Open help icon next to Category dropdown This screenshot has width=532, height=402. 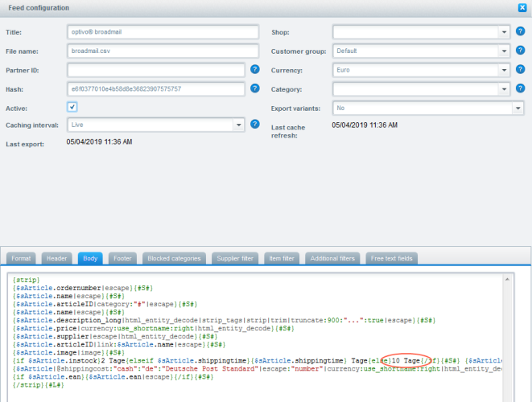tap(520, 88)
